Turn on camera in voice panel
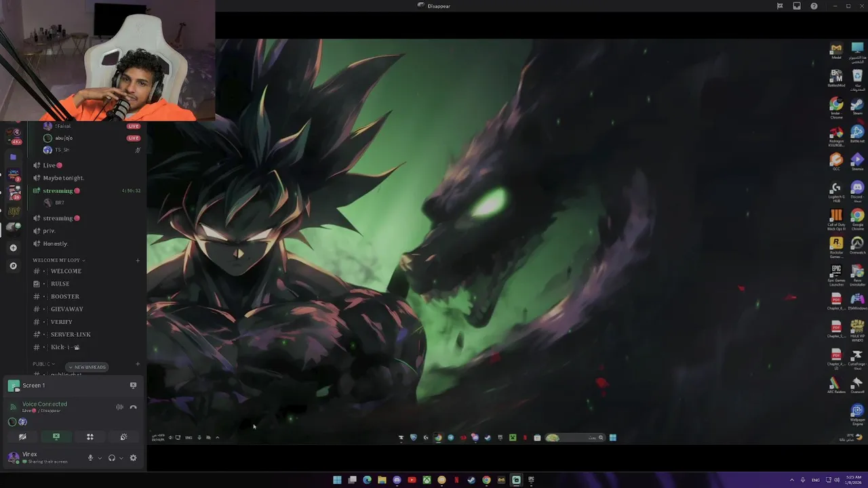This screenshot has width=868, height=488. (x=22, y=437)
